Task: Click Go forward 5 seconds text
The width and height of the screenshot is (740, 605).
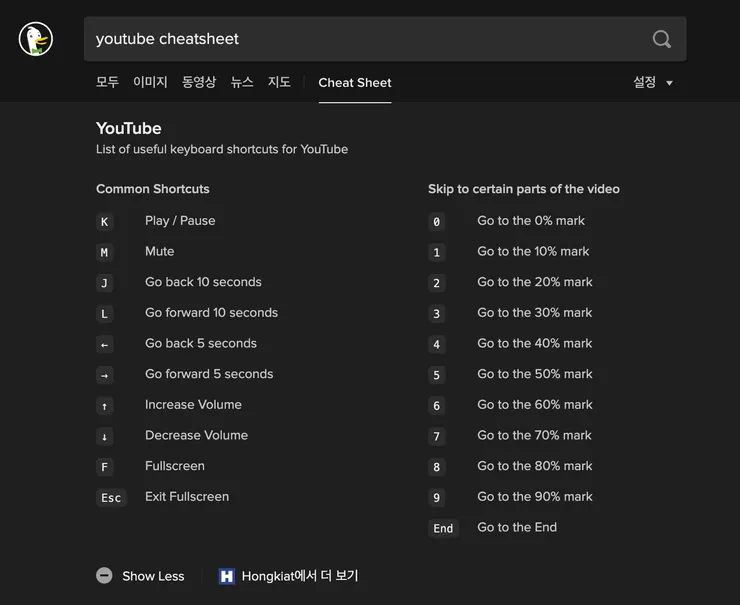Action: [x=209, y=374]
